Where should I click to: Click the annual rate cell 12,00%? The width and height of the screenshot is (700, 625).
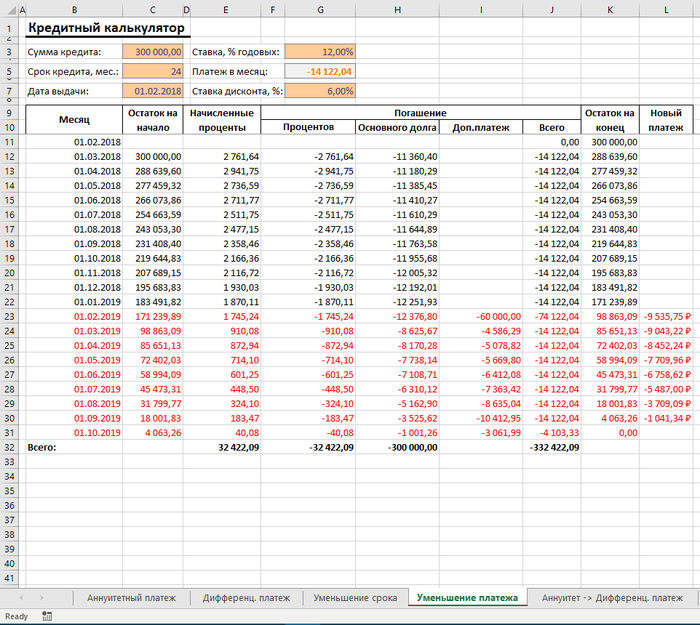pyautogui.click(x=320, y=51)
